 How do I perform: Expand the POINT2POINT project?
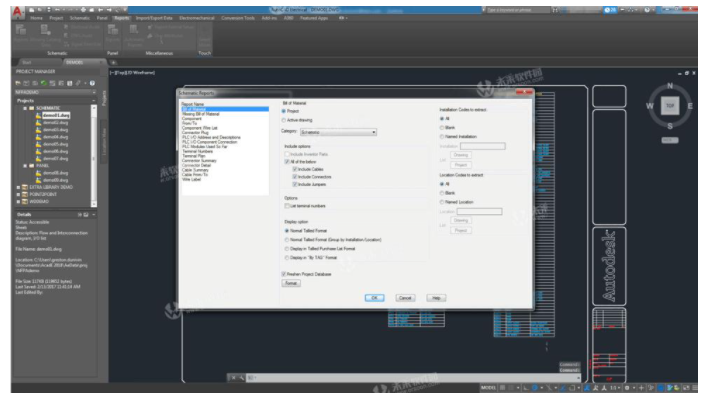18,194
